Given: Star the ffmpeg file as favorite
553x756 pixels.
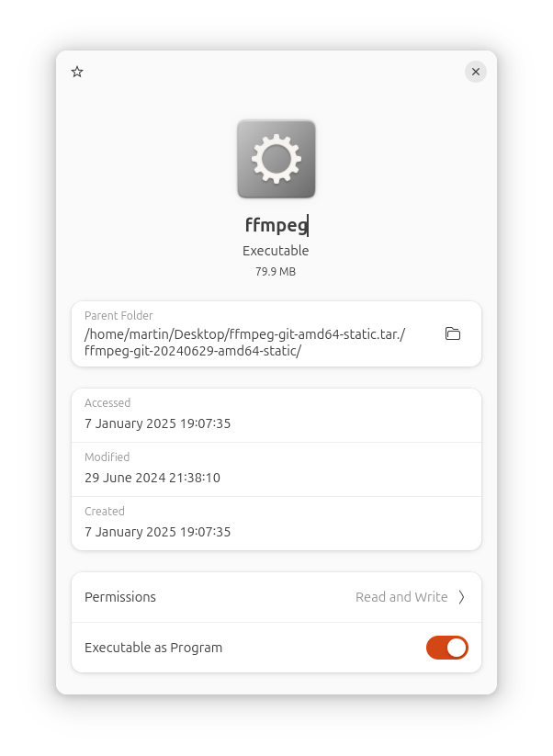Looking at the screenshot, I should pos(77,72).
